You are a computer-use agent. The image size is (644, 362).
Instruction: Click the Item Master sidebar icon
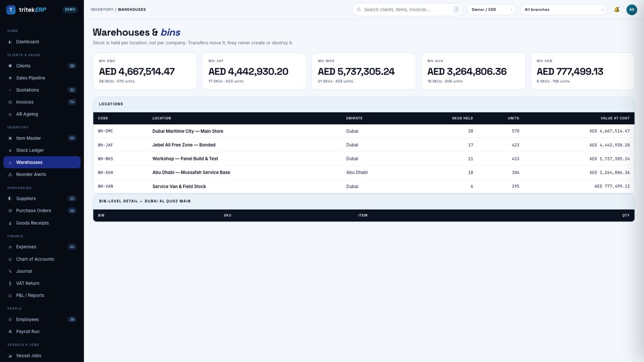10,138
